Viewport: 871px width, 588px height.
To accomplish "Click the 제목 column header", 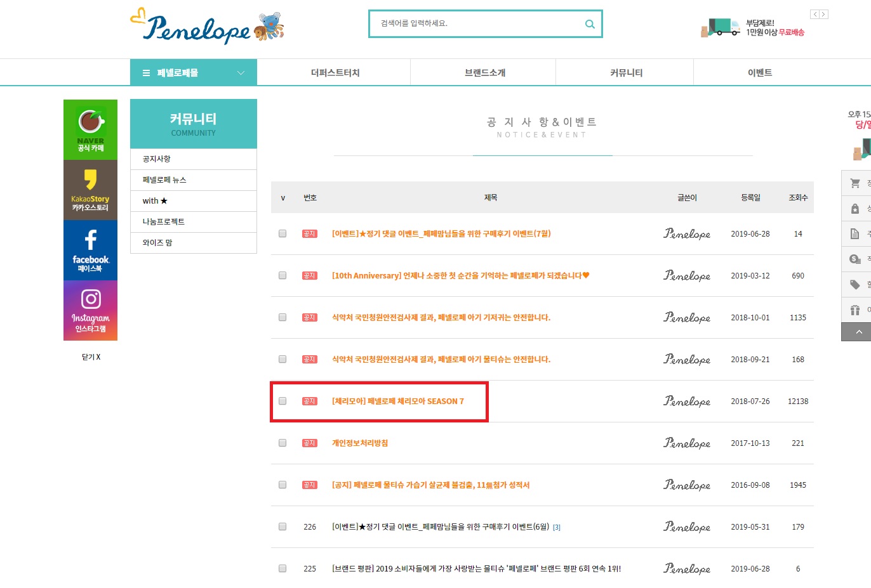I will tap(491, 198).
